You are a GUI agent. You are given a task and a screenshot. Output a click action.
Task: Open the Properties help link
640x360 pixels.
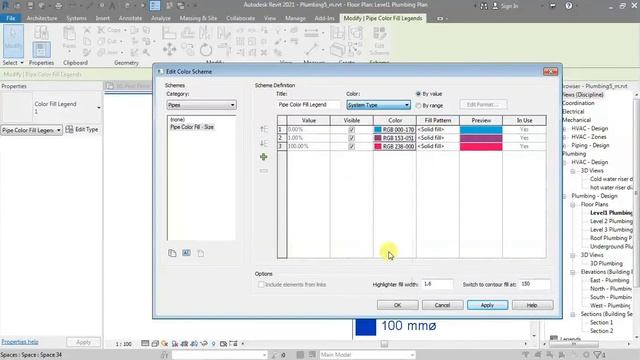click(20, 342)
